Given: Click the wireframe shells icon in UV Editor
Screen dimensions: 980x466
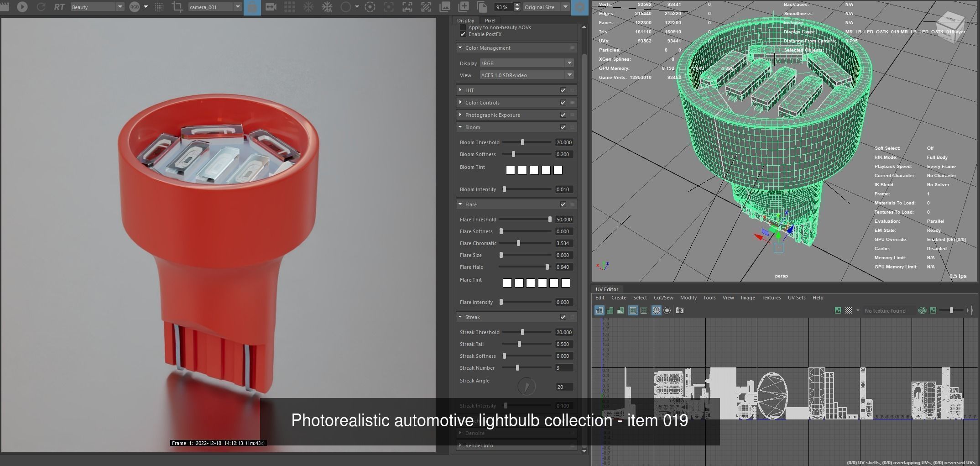Looking at the screenshot, I should click(599, 310).
